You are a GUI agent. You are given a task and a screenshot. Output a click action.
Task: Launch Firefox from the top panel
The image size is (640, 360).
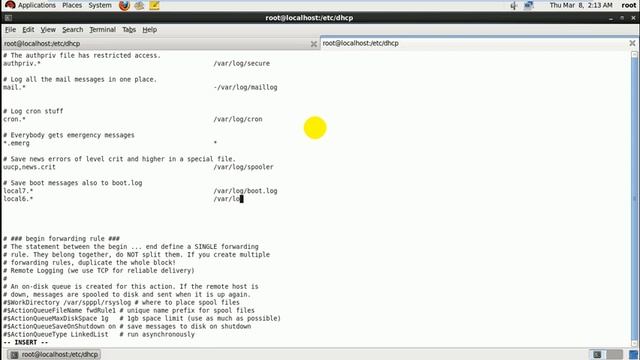point(124,5)
